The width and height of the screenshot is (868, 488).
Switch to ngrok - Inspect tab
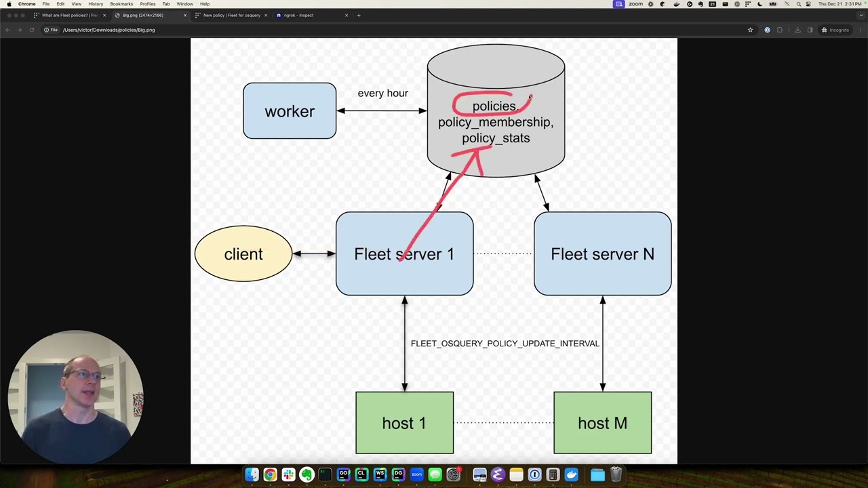tap(312, 15)
